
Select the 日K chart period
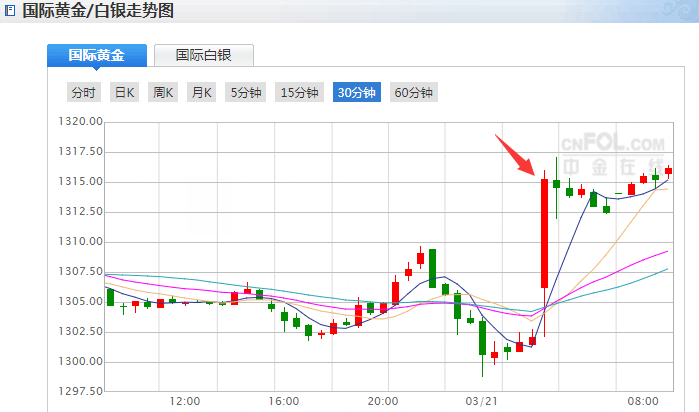[x=124, y=92]
